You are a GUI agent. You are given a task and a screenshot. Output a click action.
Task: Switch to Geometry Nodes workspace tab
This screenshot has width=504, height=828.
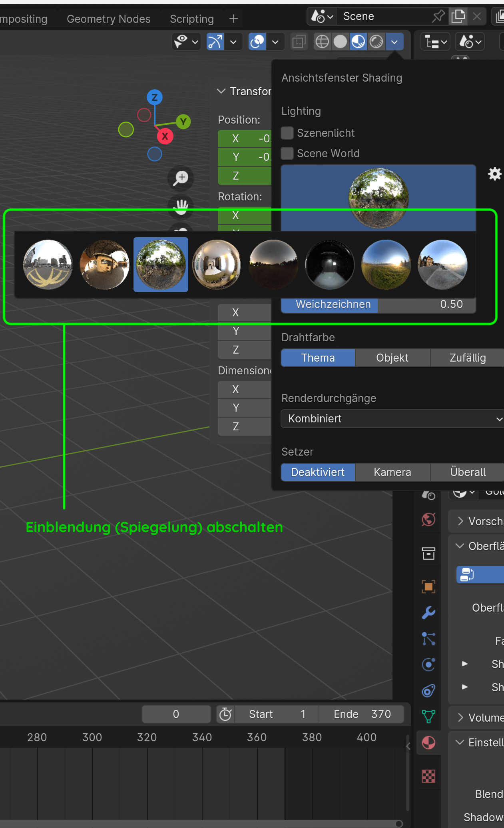(x=108, y=19)
